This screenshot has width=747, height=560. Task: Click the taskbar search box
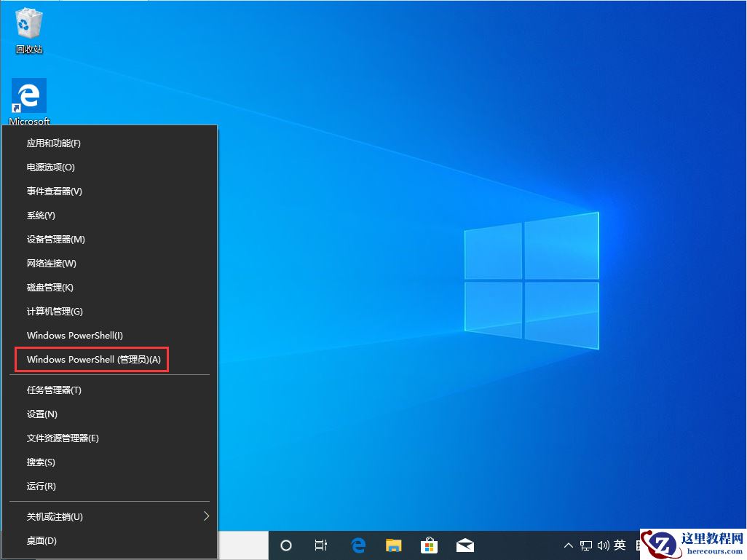tap(244, 545)
